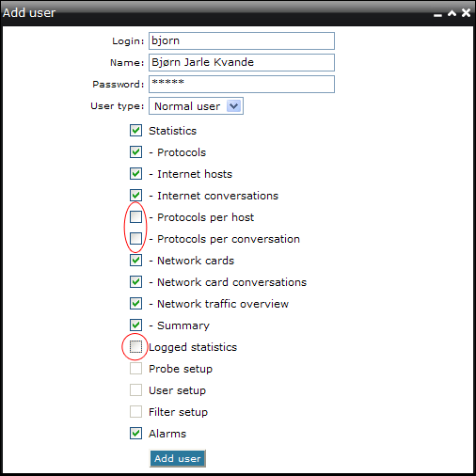The height and width of the screenshot is (476, 476).
Task: Uncheck Internet conversations checkbox
Action: 135,196
